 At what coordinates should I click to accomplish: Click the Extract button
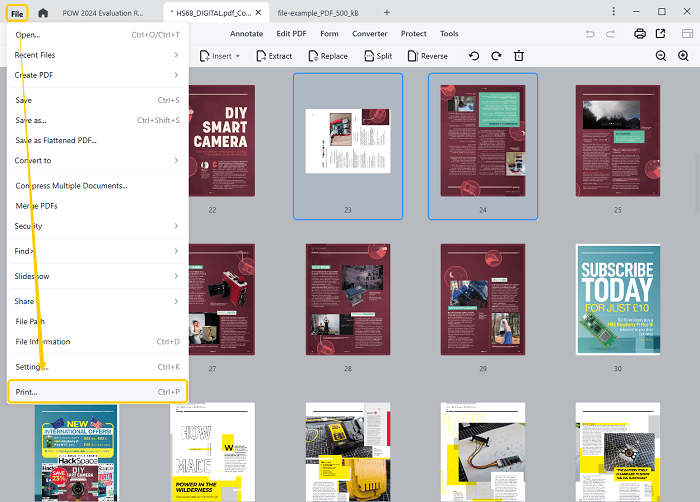[x=273, y=56]
